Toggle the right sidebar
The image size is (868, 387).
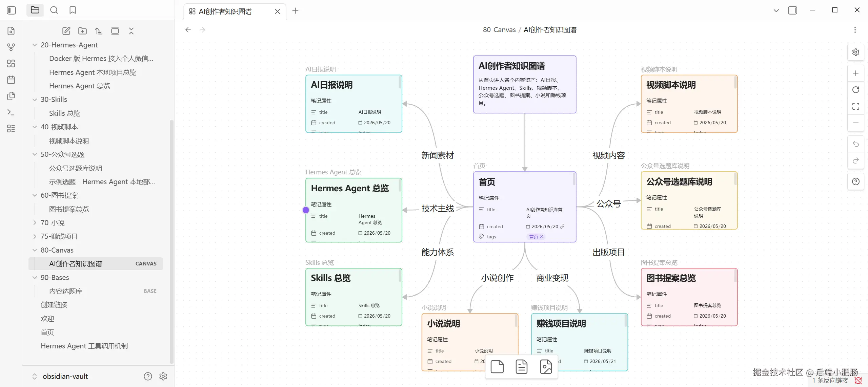[792, 10]
